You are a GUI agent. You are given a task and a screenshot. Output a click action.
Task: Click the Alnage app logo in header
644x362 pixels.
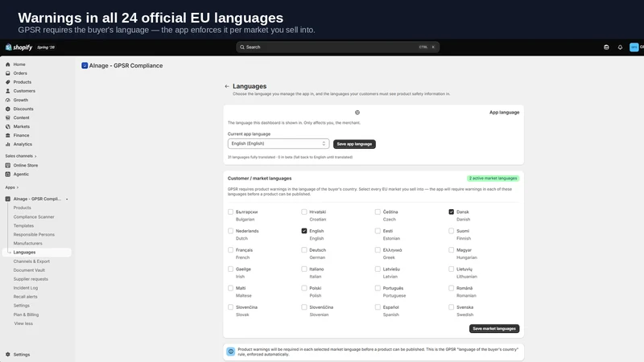pyautogui.click(x=85, y=66)
